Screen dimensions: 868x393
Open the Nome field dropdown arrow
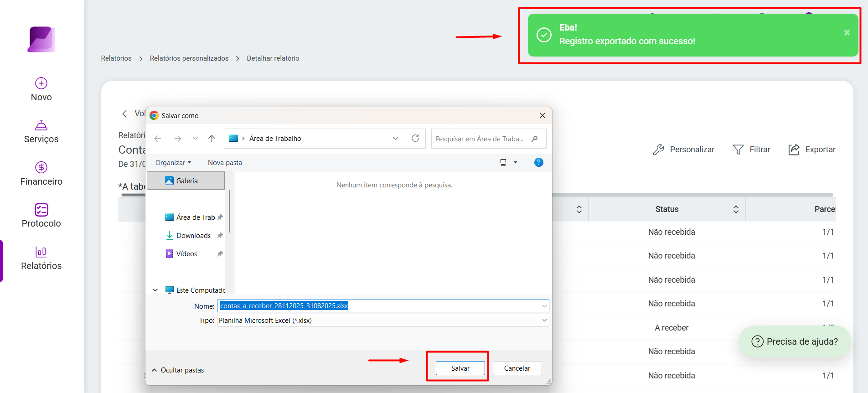(544, 306)
